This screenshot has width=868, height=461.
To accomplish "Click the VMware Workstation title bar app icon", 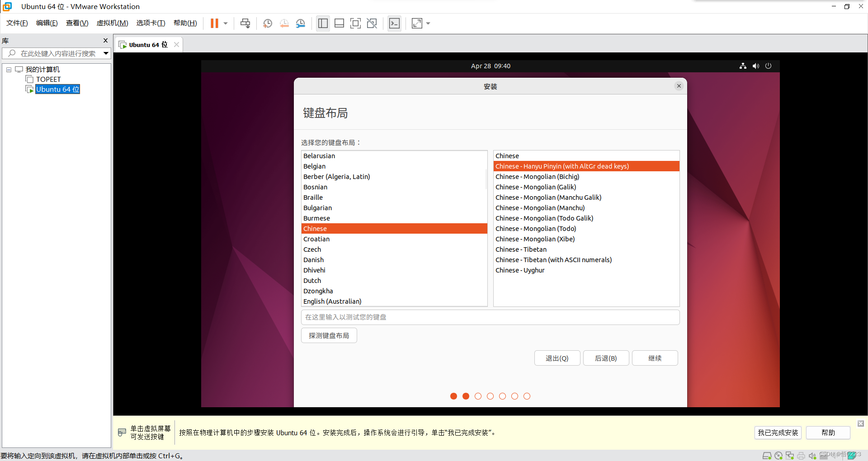I will [x=8, y=6].
